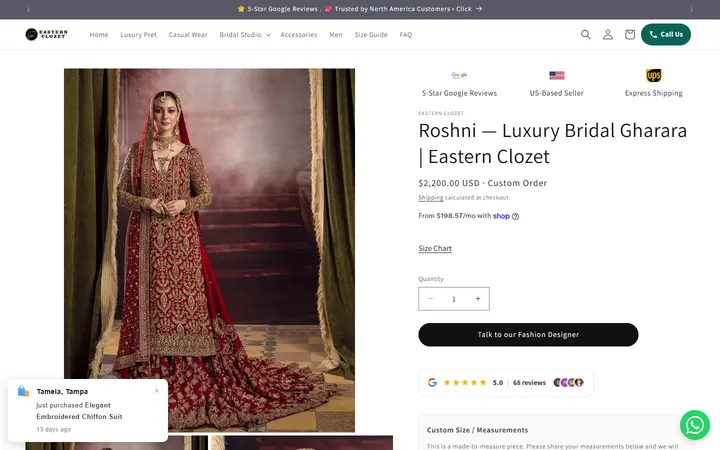Increase quantity with plus button
This screenshot has width=720, height=450.
pyautogui.click(x=478, y=298)
